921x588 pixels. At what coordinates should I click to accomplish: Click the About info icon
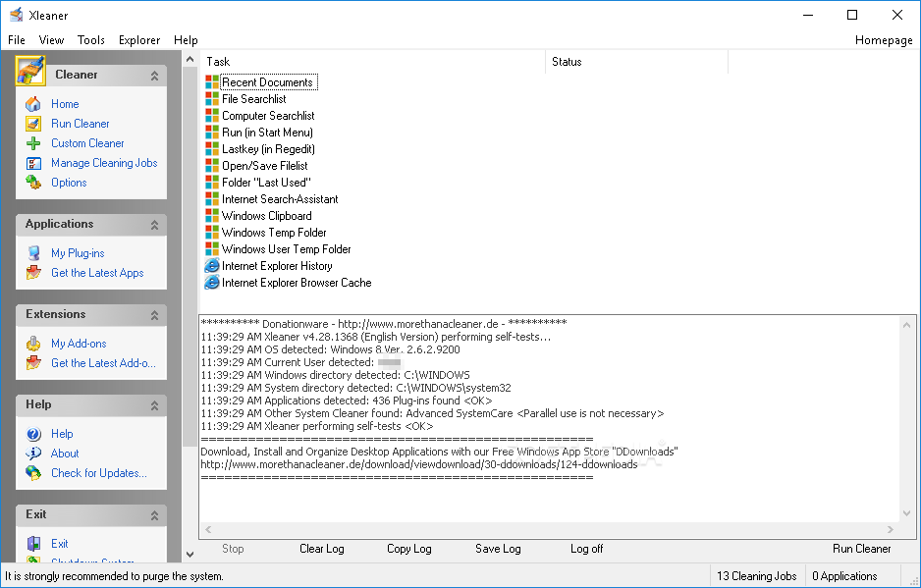(x=33, y=454)
